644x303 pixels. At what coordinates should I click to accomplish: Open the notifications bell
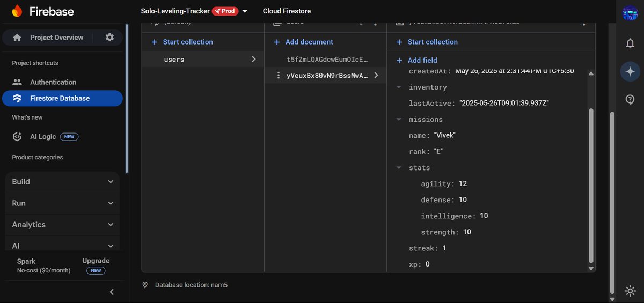tap(630, 43)
